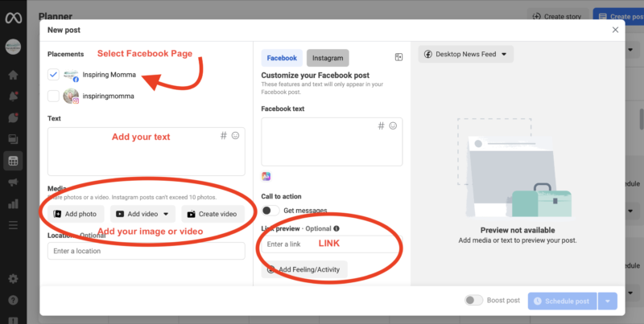Expand the Add video dropdown arrow
This screenshot has width=644, height=324.
point(166,214)
